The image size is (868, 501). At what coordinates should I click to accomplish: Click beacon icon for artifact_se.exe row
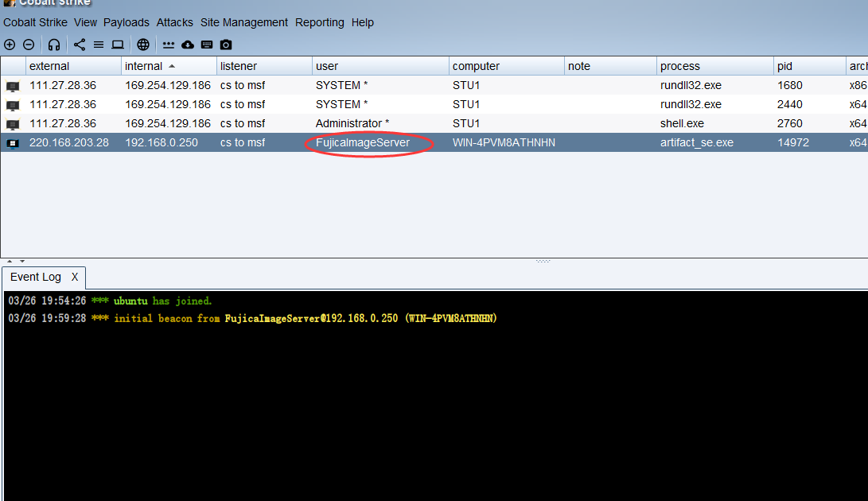pos(13,143)
